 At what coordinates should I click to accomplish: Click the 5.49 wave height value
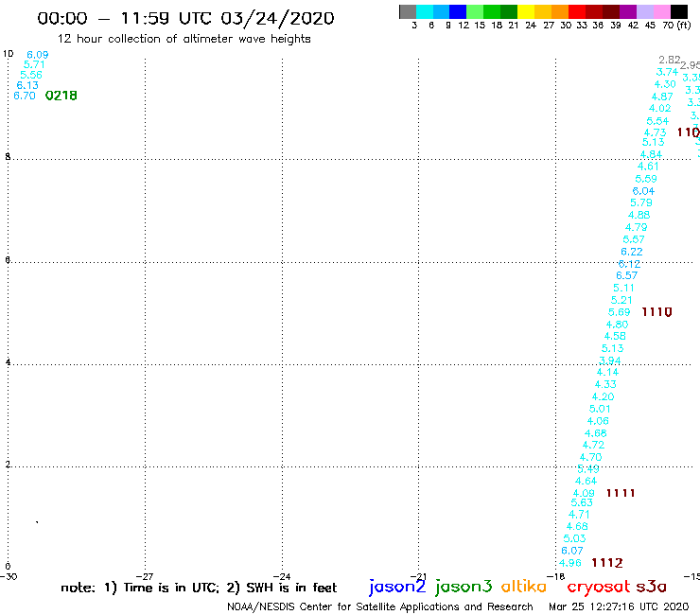pyautogui.click(x=588, y=469)
